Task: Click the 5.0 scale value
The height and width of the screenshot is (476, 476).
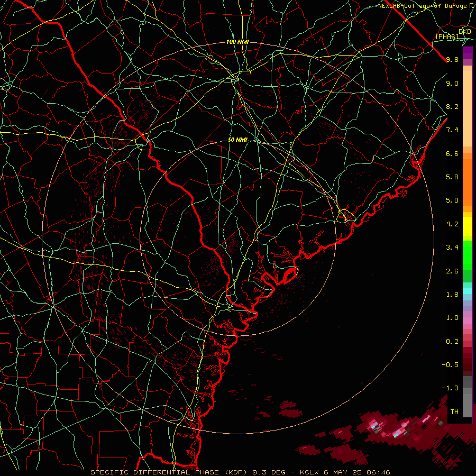Action: pyautogui.click(x=452, y=200)
